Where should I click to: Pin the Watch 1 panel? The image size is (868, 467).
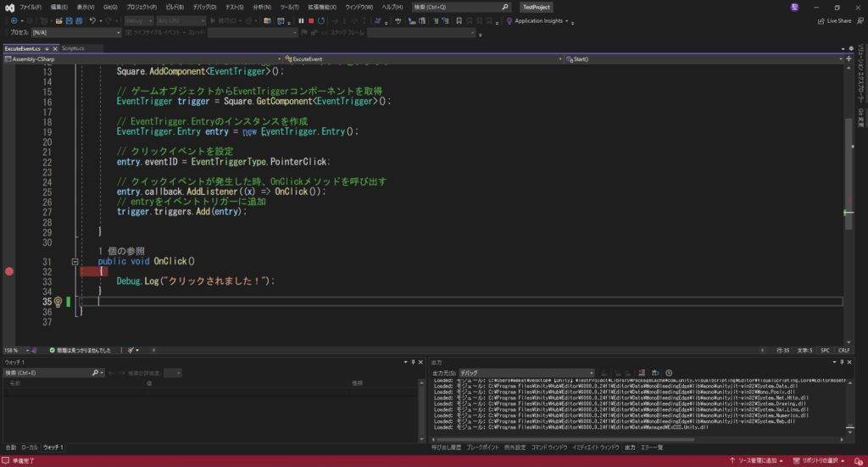[413, 362]
